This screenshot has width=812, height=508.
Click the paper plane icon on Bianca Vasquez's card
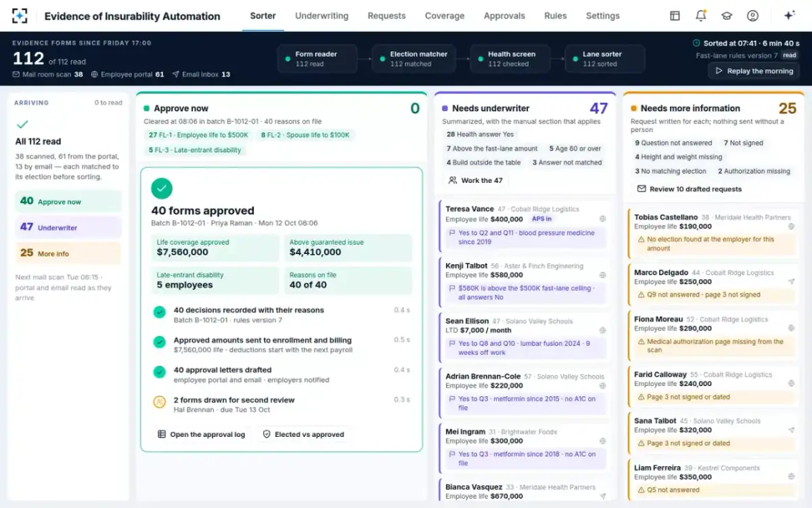coord(602,496)
